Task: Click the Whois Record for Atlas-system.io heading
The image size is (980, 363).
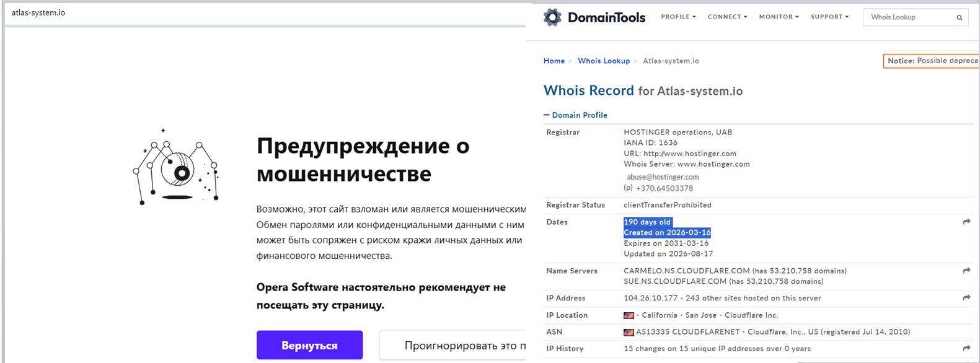Action: (643, 90)
